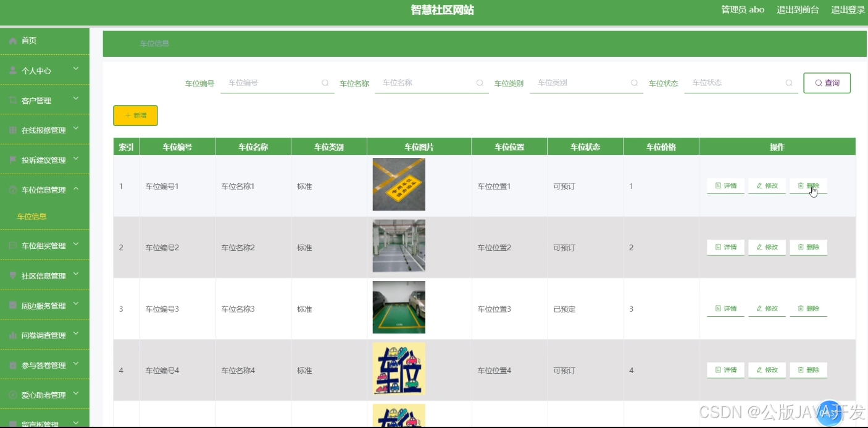Screen dimensions: 868x428
Task: Expand the 车位租买管理 chevron
Action: pos(76,244)
